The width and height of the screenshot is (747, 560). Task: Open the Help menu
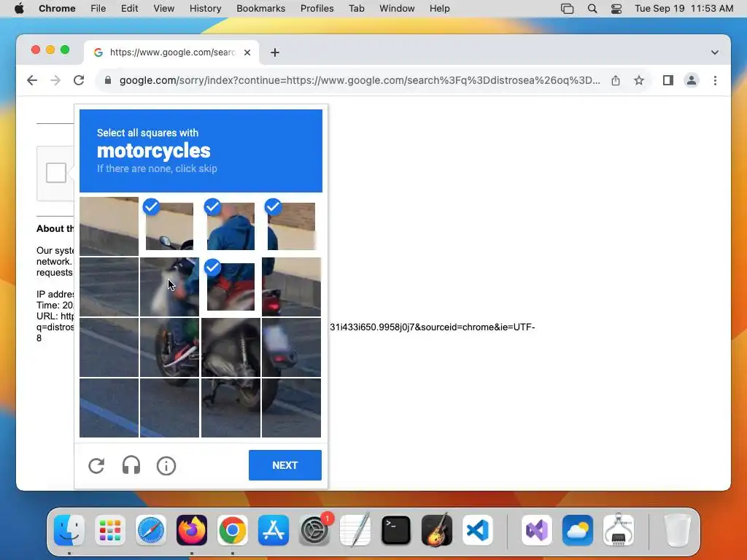[439, 9]
